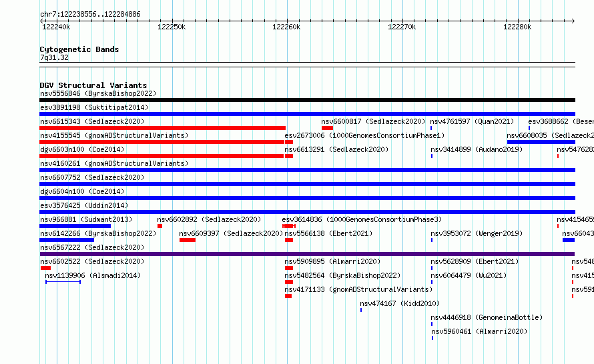This screenshot has width=594, height=364.
Task: Click the purple nsv6567222 variant bar
Action: pos(307,254)
